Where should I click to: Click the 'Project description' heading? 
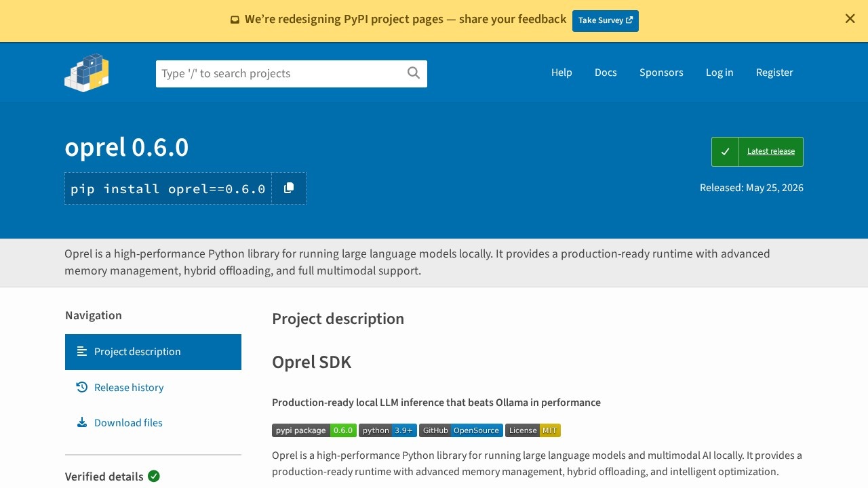[x=338, y=319]
